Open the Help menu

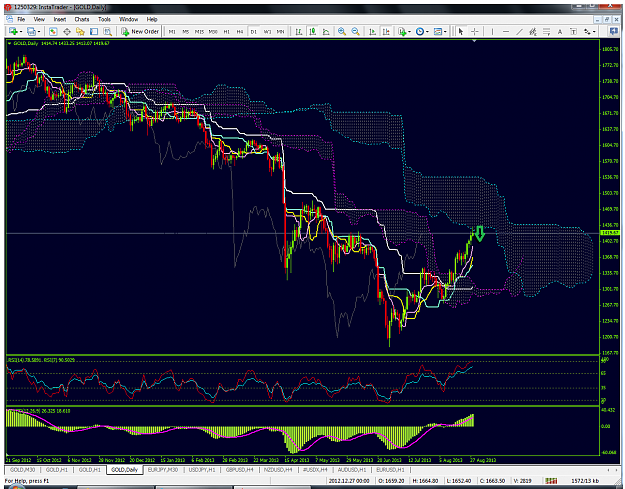click(152, 19)
